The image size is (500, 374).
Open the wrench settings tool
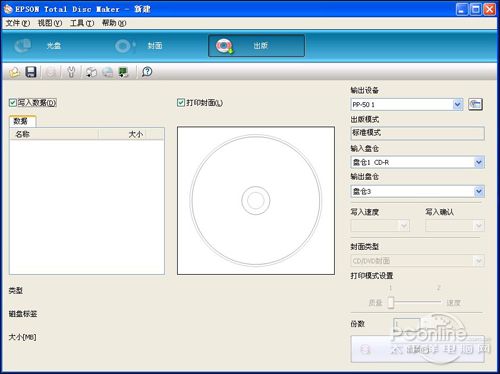[x=71, y=72]
